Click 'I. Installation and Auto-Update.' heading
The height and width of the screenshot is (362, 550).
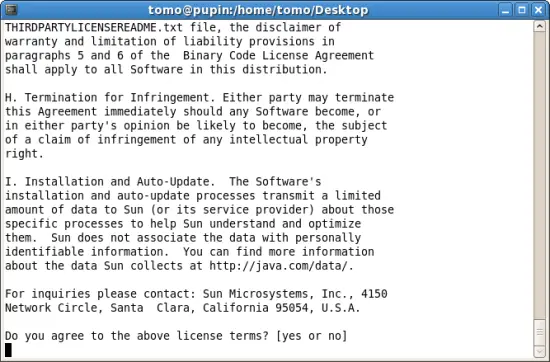[110, 182]
